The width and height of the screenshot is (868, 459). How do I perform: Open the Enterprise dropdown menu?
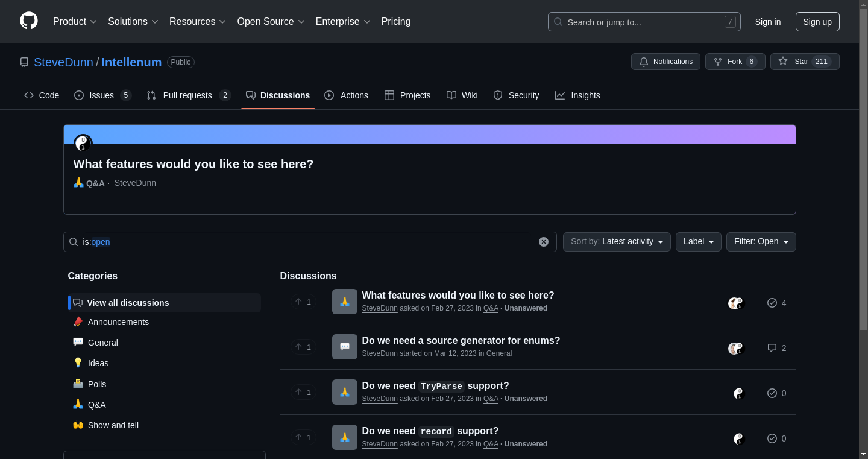[x=344, y=22]
